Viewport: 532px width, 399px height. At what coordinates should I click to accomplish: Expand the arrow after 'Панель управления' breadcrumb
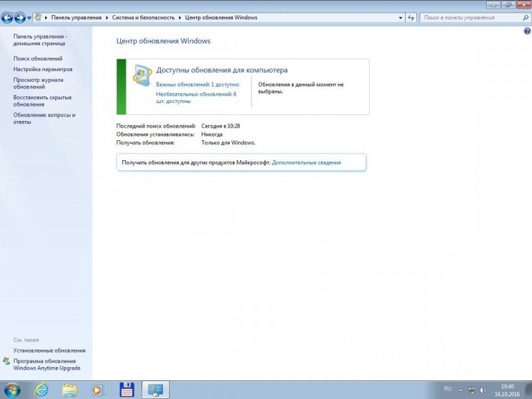click(x=107, y=18)
